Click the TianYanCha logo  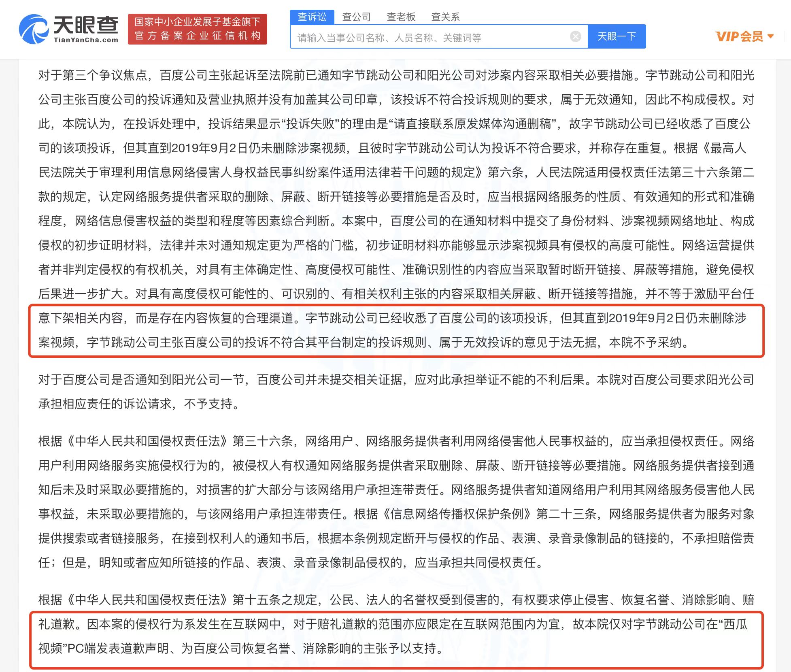click(x=68, y=29)
